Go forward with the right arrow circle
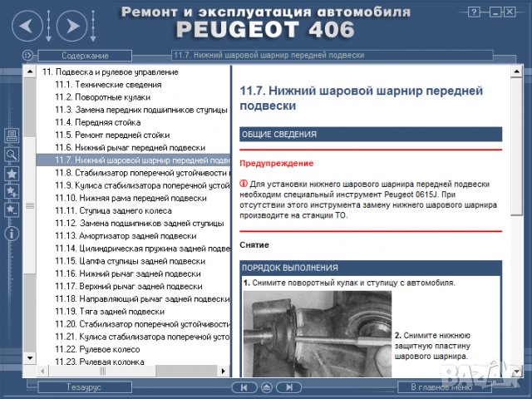The image size is (532, 399). 72,26
